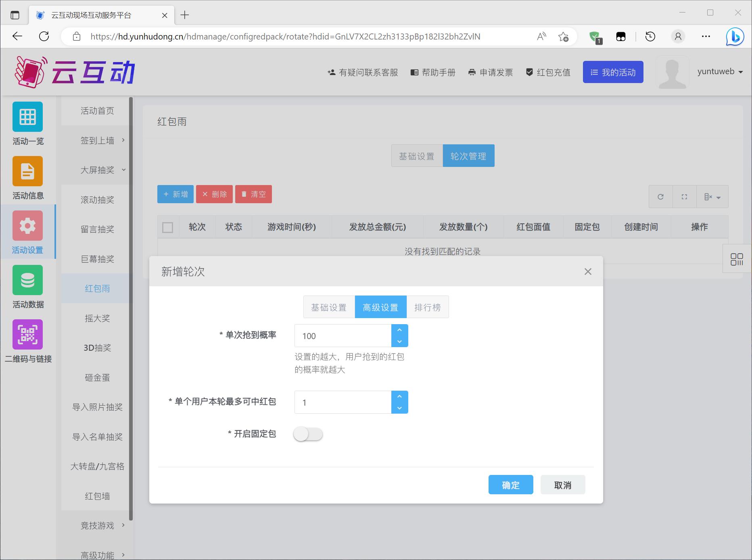Click the table refresh icon
Screen dimensions: 752x560
[x=660, y=197]
